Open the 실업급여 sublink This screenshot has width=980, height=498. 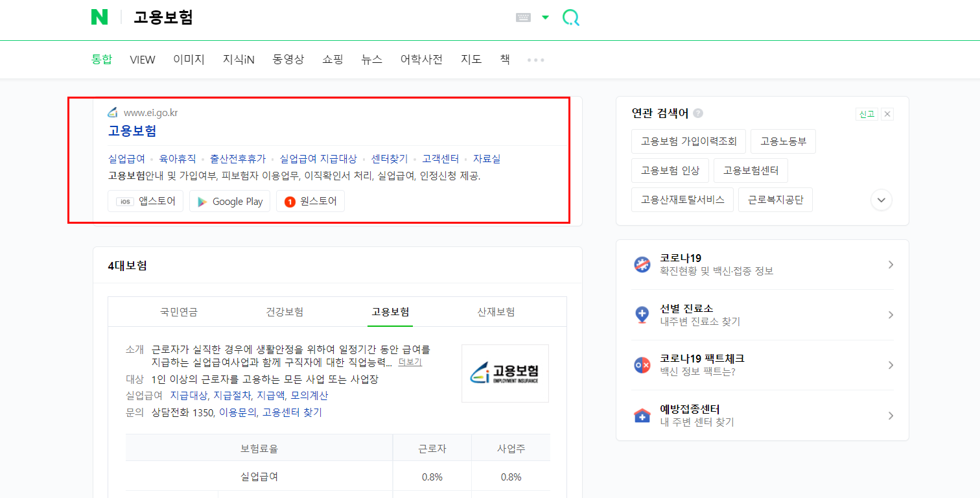[x=126, y=159]
